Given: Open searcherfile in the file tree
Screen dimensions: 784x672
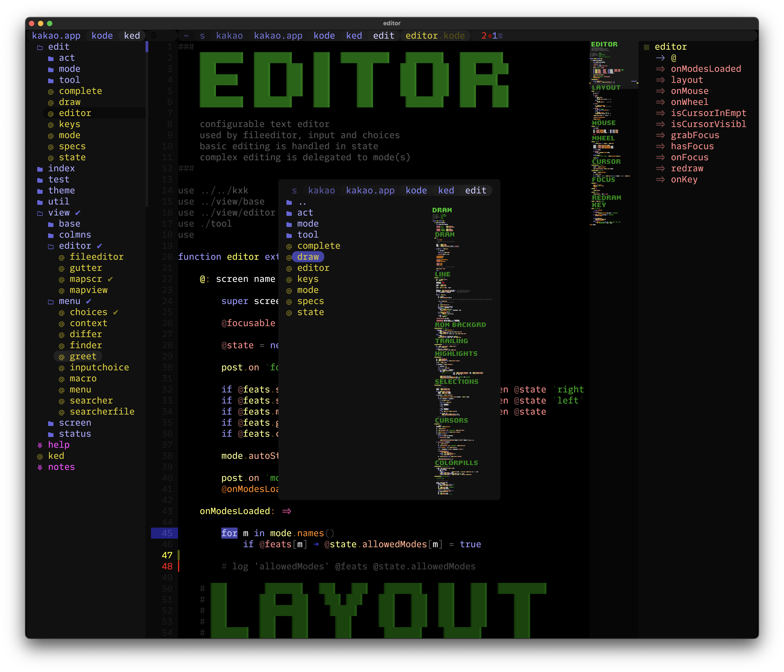Looking at the screenshot, I should tap(102, 412).
